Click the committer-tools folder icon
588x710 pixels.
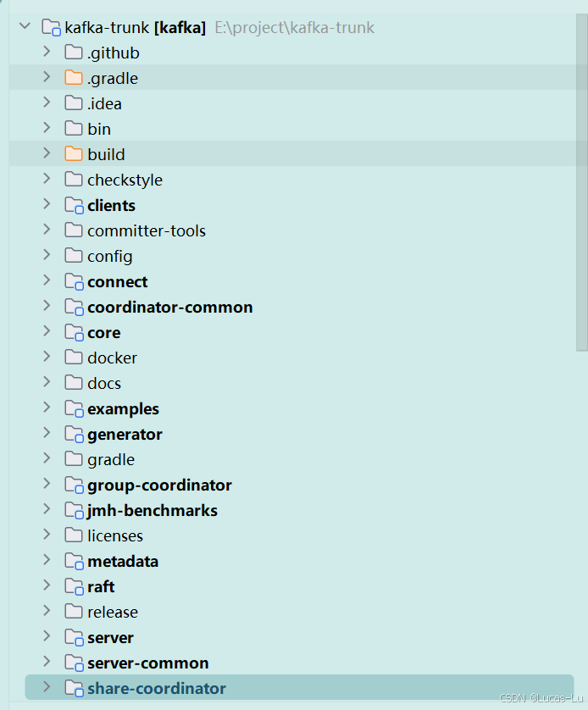tap(74, 230)
